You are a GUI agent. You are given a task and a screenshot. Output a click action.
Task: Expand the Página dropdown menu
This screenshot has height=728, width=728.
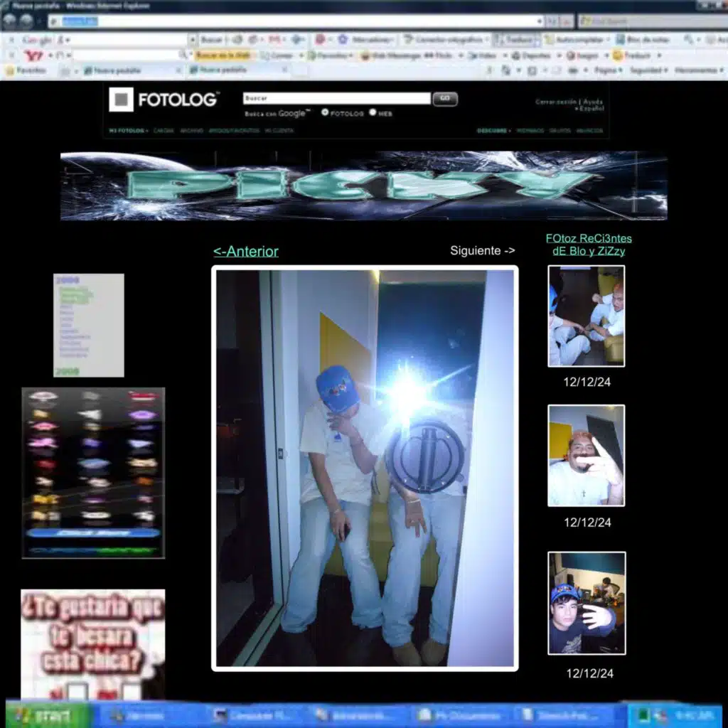[608, 70]
